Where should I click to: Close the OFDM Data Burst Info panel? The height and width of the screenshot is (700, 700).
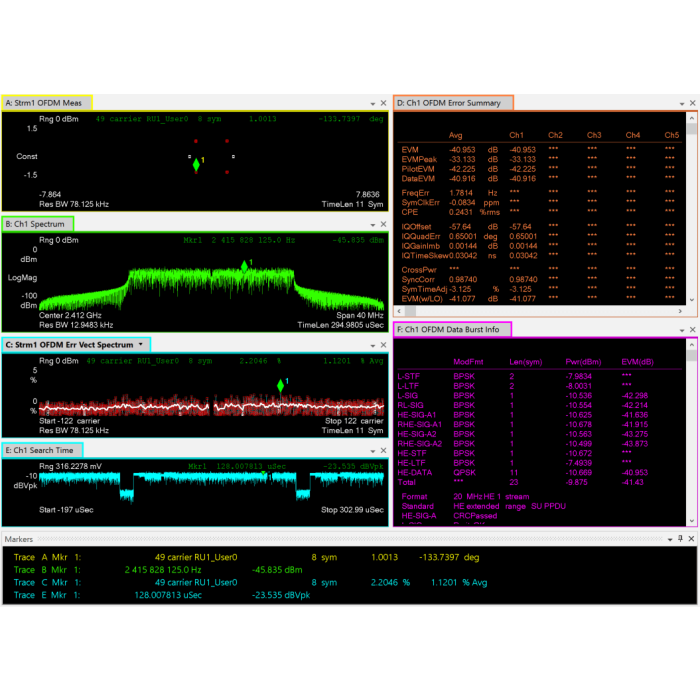pyautogui.click(x=691, y=330)
